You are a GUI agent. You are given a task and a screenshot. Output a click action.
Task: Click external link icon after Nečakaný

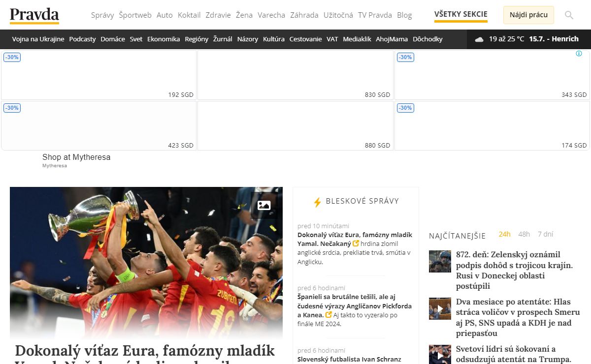point(356,243)
